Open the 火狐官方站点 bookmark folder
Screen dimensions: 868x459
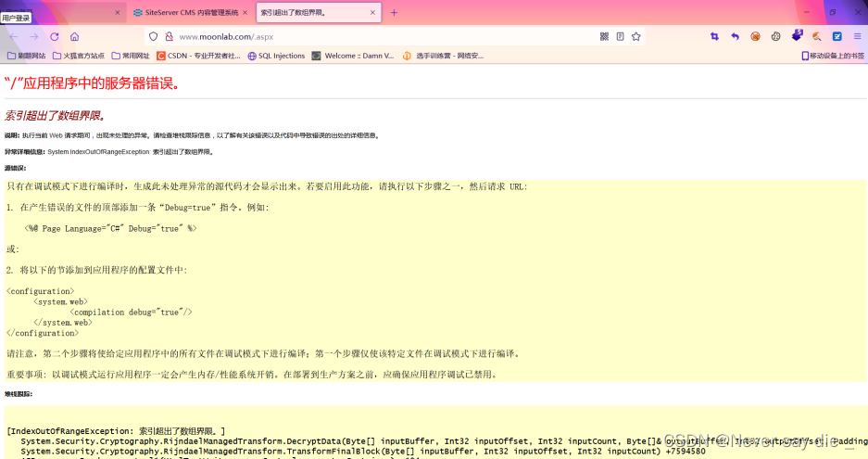tap(79, 56)
